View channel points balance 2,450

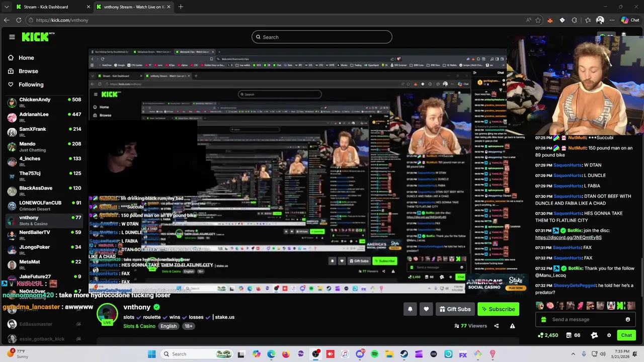pos(548,335)
